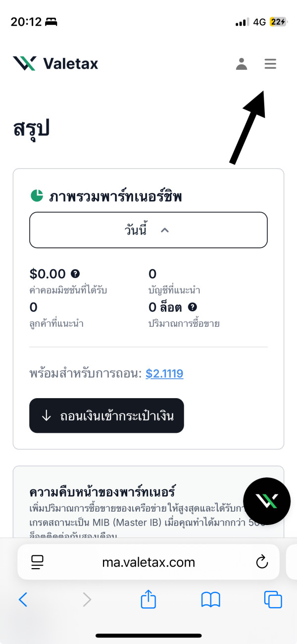Go back in Safari
Image resolution: width=297 pixels, height=644 pixels.
[x=23, y=600]
